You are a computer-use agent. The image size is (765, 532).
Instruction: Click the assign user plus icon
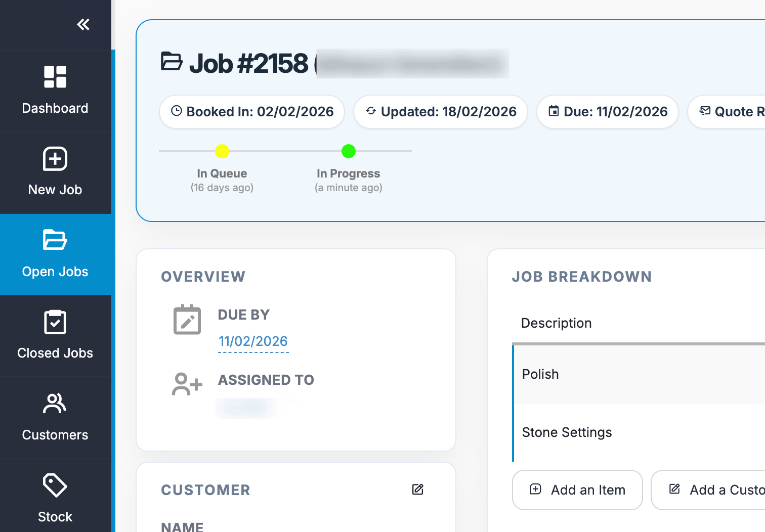pyautogui.click(x=187, y=384)
